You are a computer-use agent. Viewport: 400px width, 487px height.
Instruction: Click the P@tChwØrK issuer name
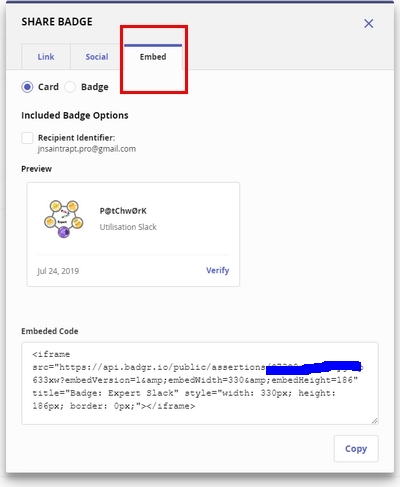123,211
